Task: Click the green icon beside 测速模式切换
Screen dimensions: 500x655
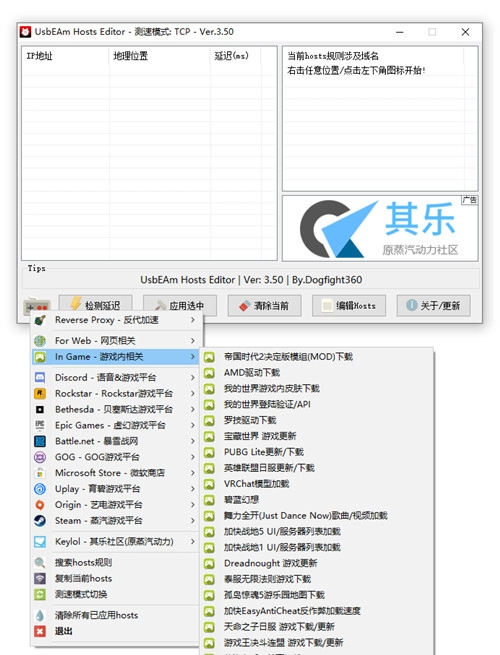Action: (40, 594)
